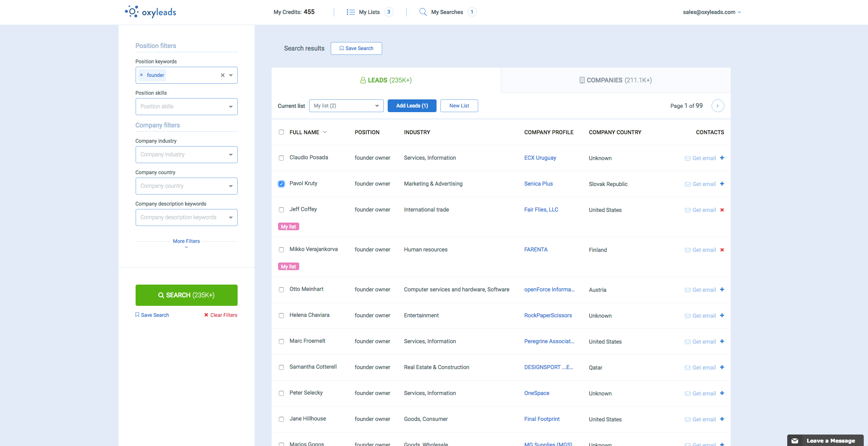Click the Jane Hillhouse name
The image size is (868, 446).
point(308,419)
